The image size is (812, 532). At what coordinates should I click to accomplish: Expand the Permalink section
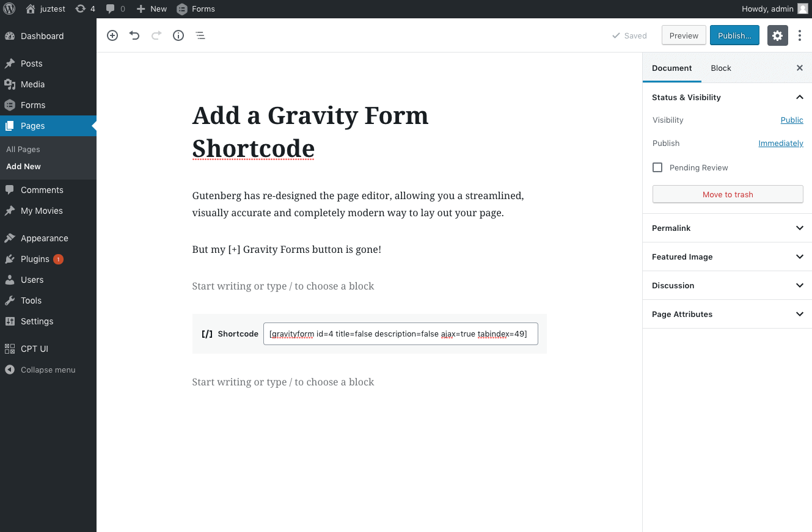click(727, 228)
